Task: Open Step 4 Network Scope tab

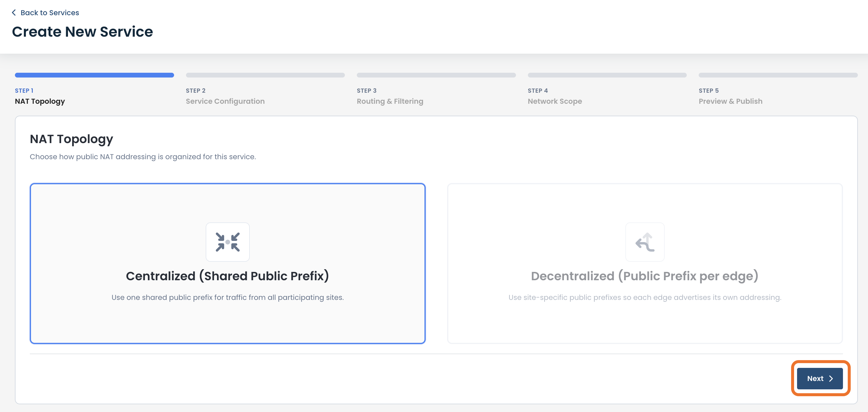Action: tap(607, 89)
